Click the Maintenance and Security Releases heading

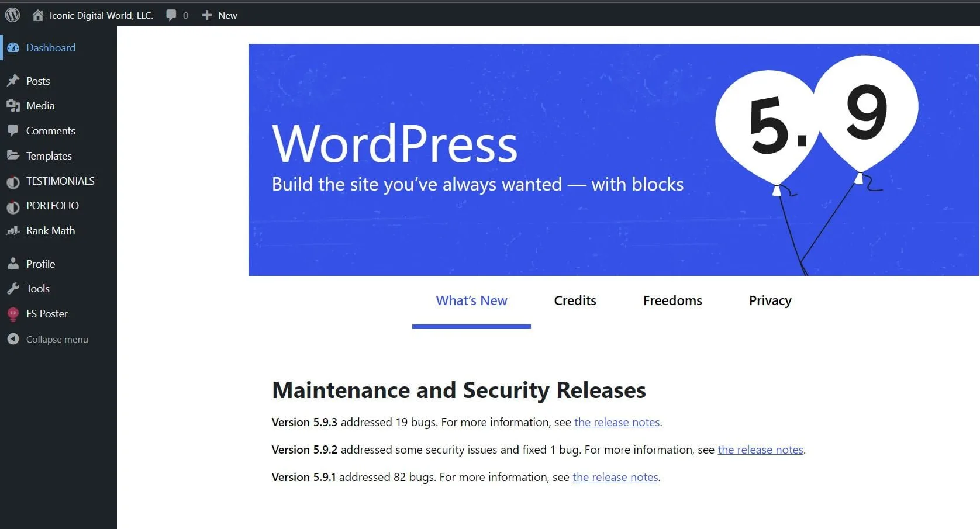[x=459, y=390]
